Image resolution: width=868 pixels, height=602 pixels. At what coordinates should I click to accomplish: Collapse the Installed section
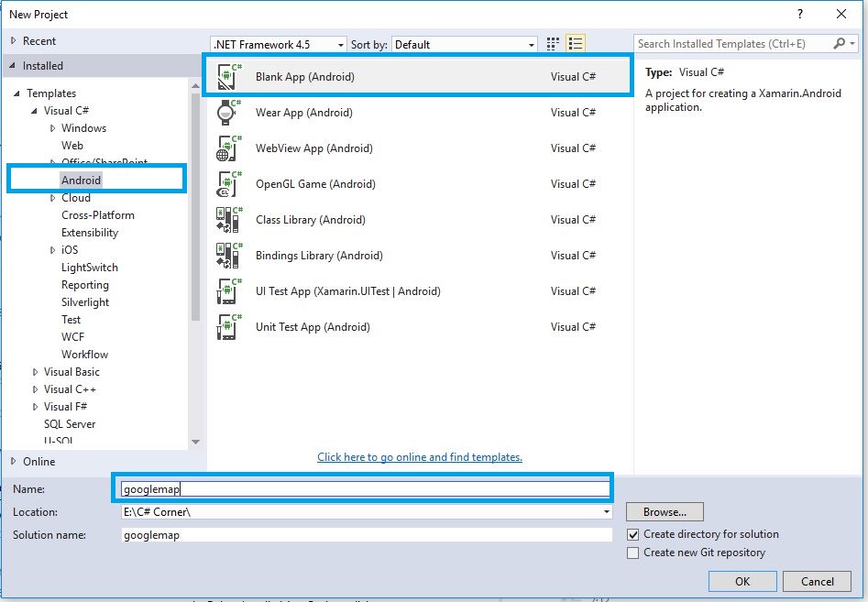[12, 66]
